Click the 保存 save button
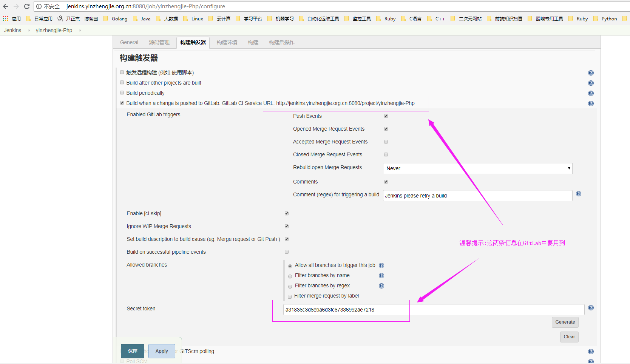630x364 pixels. pyautogui.click(x=133, y=351)
